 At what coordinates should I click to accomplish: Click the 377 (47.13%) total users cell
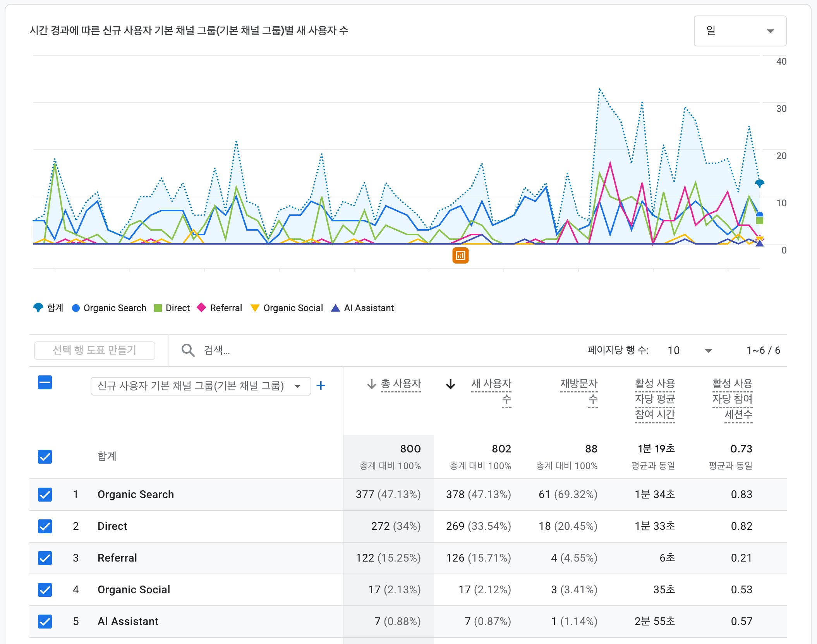point(388,495)
